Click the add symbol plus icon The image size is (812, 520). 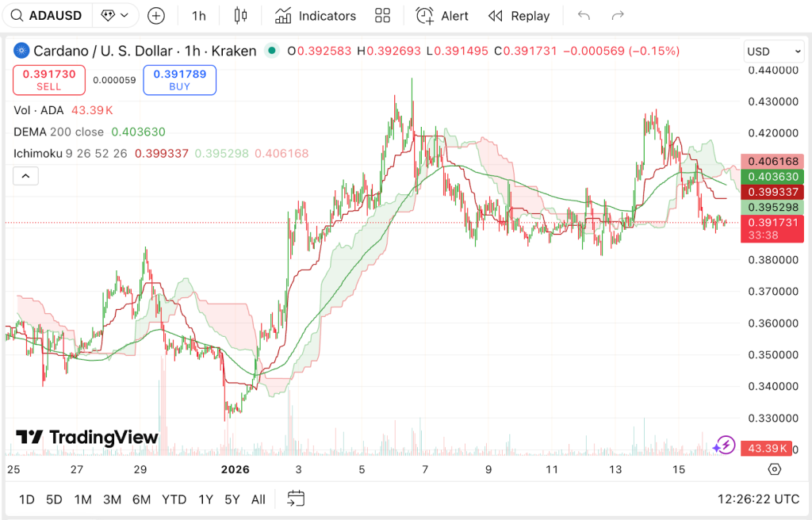tap(156, 16)
